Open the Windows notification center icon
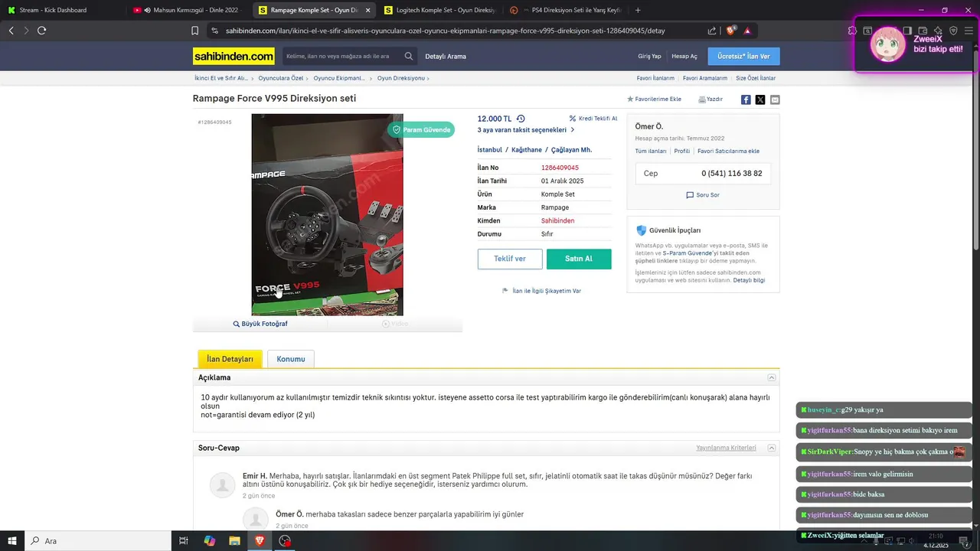This screenshot has width=980, height=551. pyautogui.click(x=966, y=541)
